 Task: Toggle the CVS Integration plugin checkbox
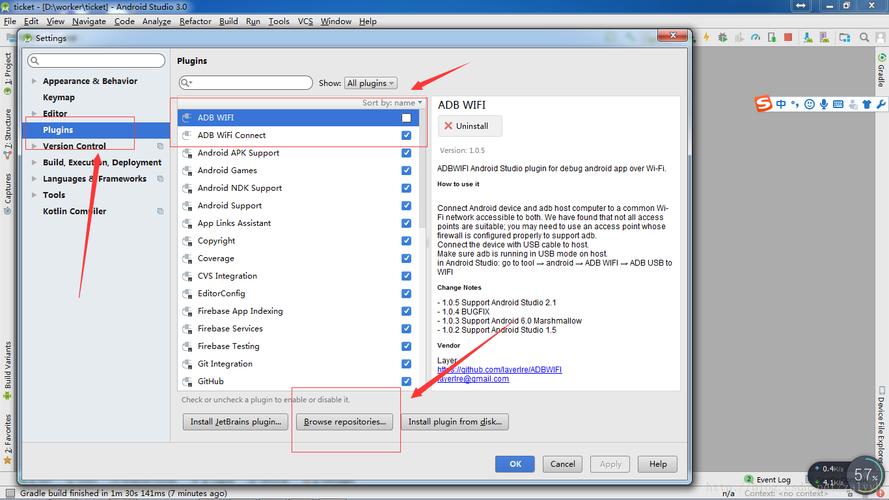[407, 276]
